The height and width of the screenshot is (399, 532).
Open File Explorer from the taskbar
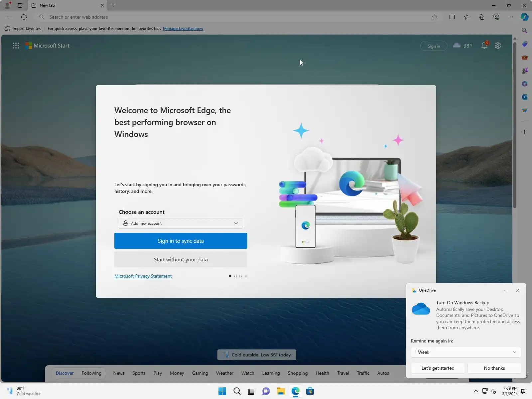tap(281, 391)
